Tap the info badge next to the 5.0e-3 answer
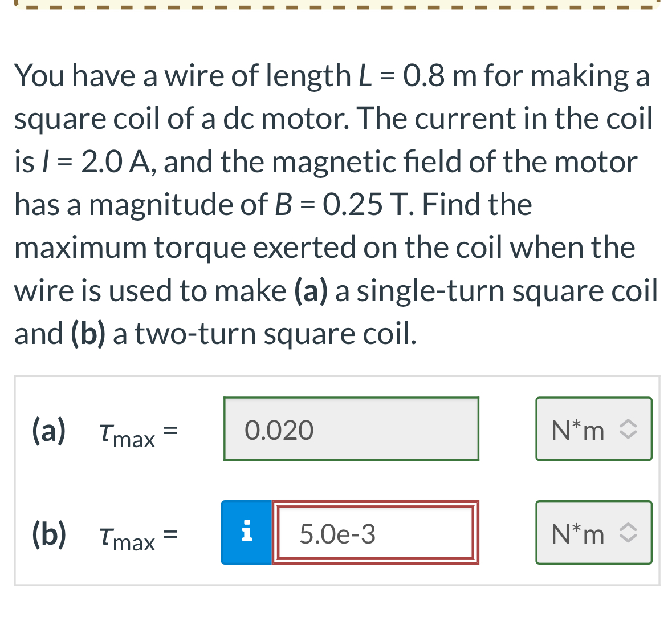 [247, 533]
